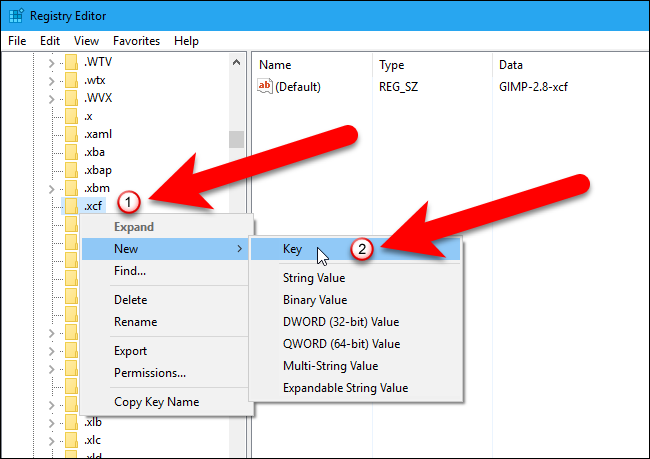Choose Find... in the context menu
This screenshot has width=650, height=459.
166,271
